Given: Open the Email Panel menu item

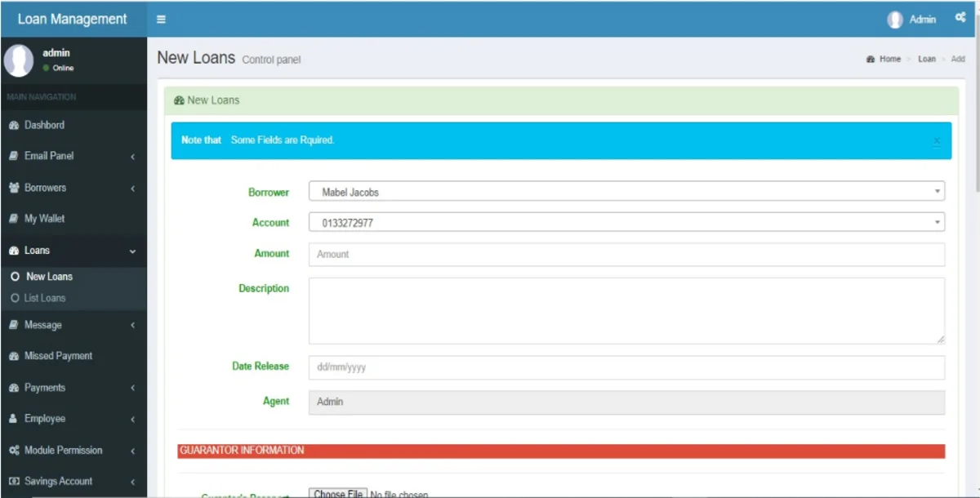Looking at the screenshot, I should click(73, 156).
